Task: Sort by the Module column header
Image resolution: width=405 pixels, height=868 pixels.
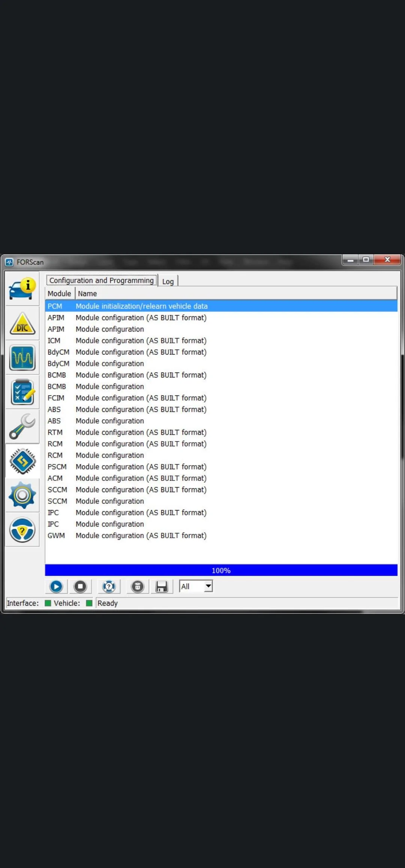Action: click(60, 293)
